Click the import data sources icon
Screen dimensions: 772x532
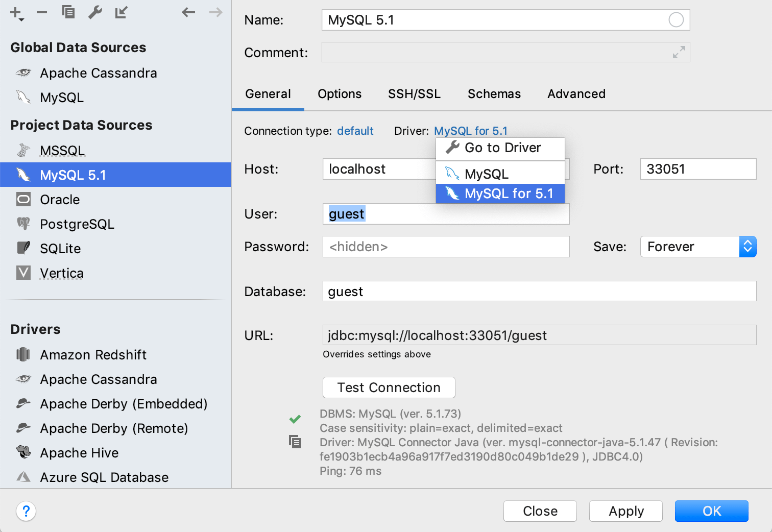tap(121, 12)
